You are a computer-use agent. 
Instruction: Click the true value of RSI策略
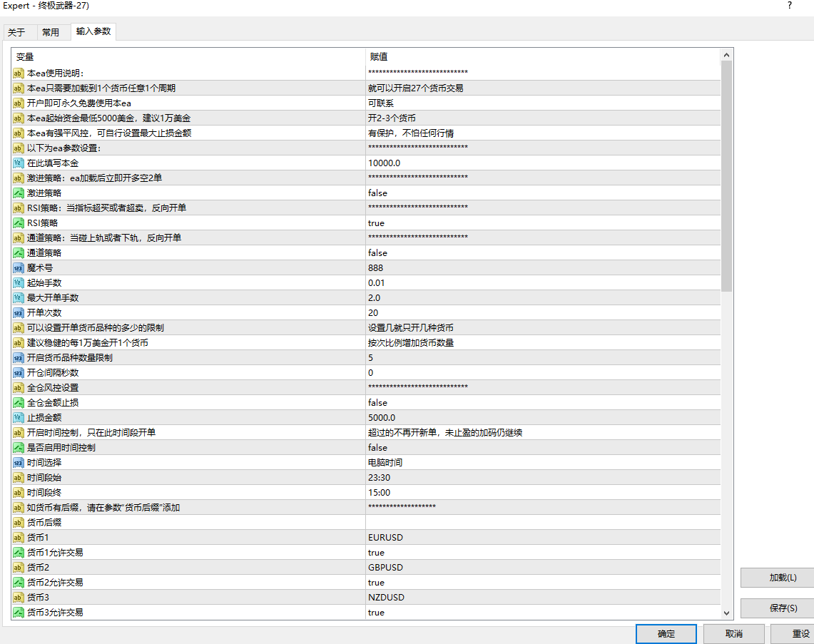(376, 223)
